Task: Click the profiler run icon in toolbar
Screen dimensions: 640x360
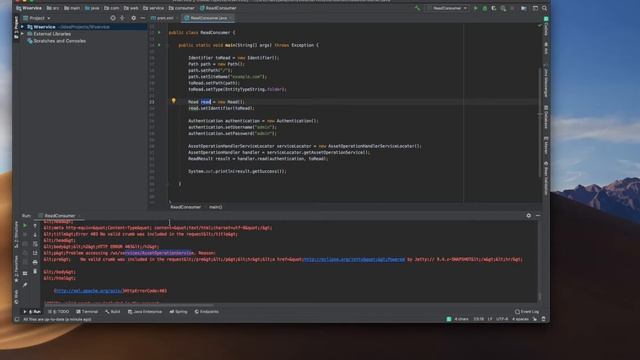Action: [x=503, y=8]
